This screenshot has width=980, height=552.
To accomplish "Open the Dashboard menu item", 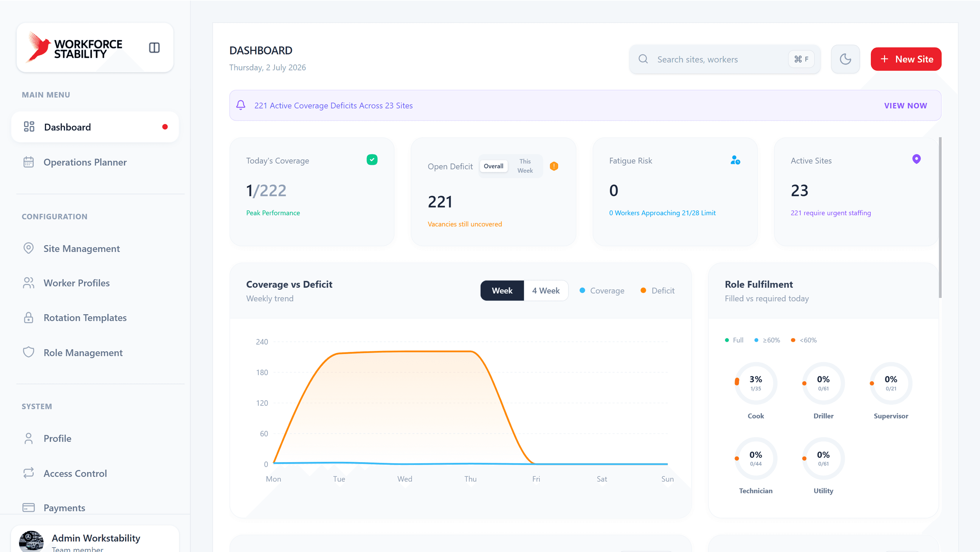I will pos(95,127).
